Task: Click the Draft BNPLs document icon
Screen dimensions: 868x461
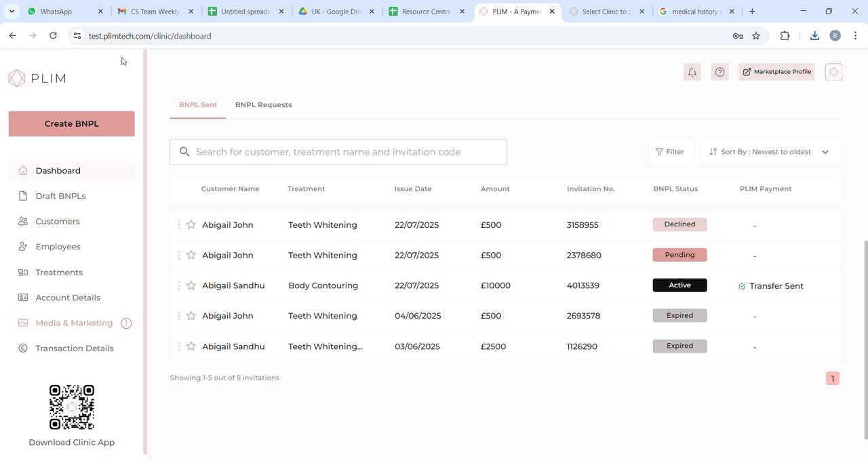Action: tap(23, 196)
